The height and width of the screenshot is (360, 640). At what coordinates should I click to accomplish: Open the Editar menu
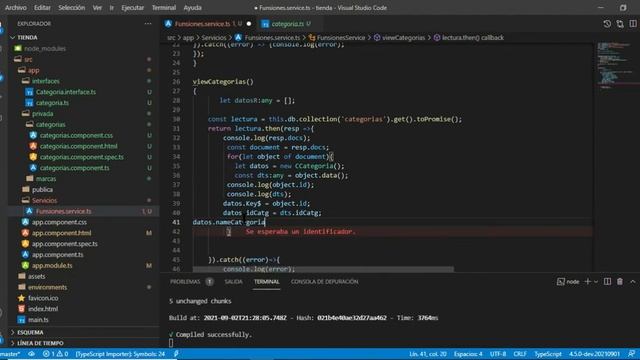click(42, 7)
